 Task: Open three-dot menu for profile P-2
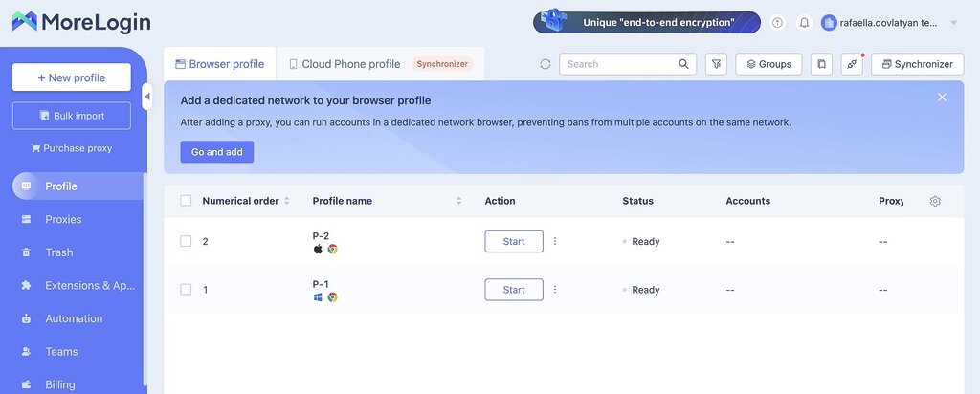[x=555, y=241]
